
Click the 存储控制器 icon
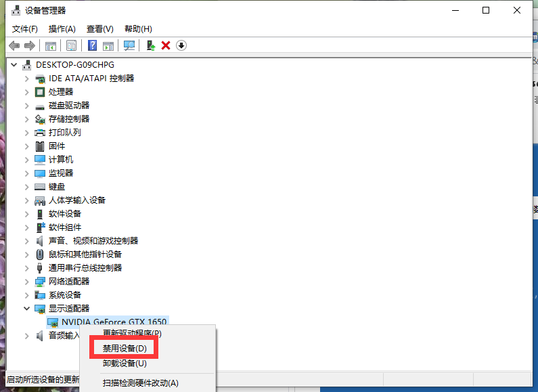pos(40,119)
